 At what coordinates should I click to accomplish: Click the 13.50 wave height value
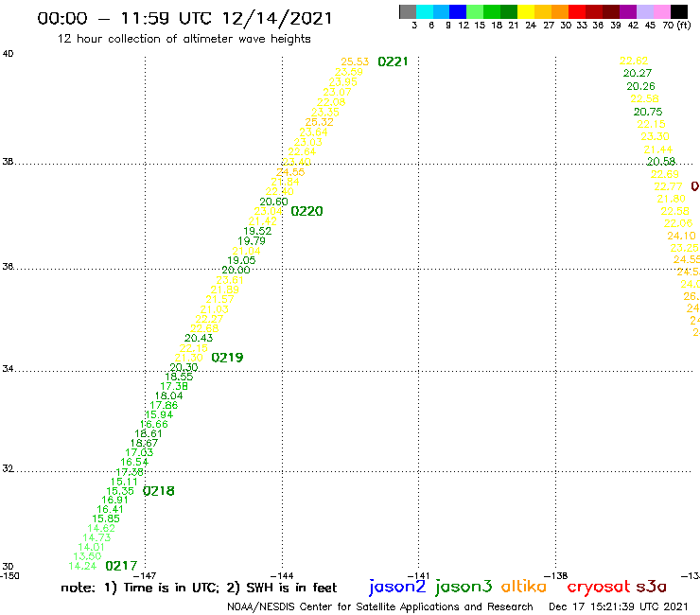click(x=87, y=557)
